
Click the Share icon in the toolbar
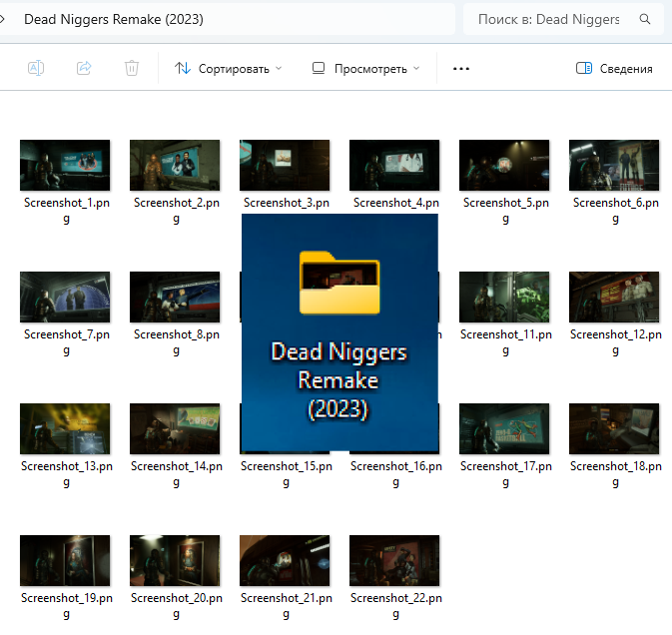[84, 68]
